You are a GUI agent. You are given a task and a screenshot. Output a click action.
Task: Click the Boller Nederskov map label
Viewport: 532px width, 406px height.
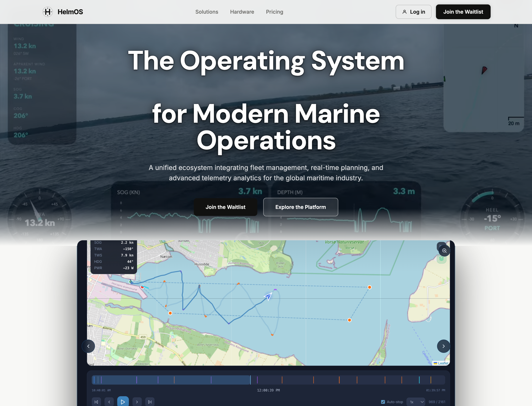point(208,345)
